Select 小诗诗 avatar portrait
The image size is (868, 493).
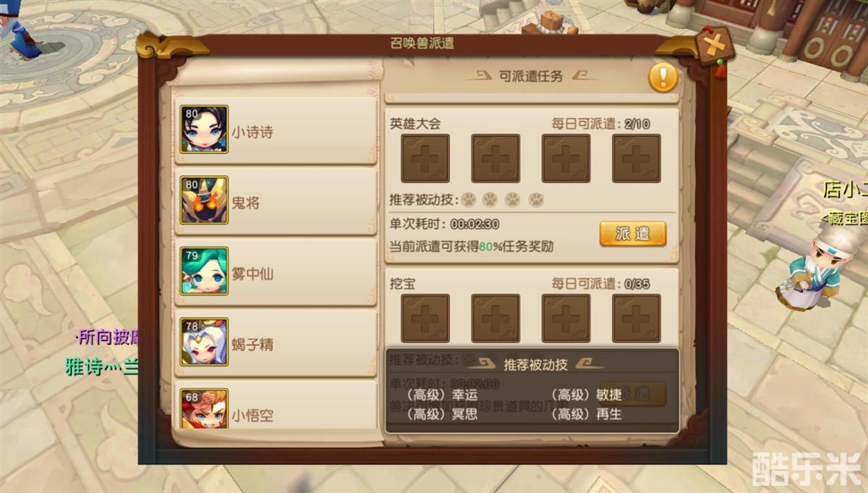pyautogui.click(x=204, y=129)
